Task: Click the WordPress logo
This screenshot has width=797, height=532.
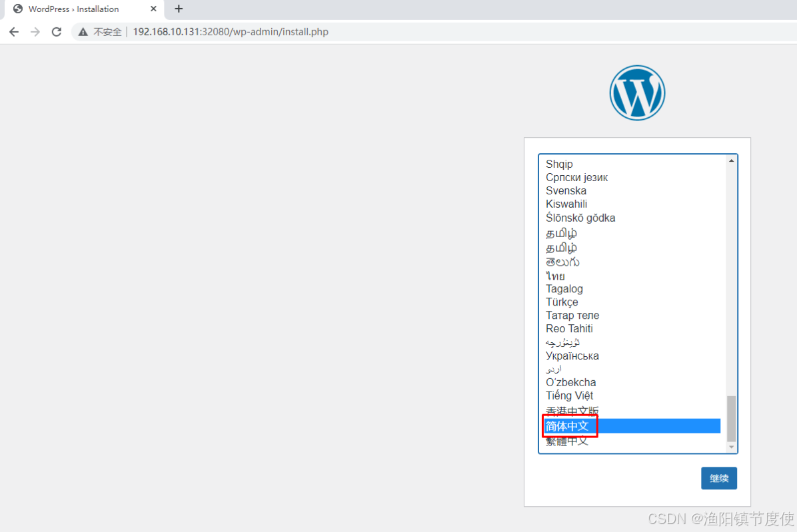Action: click(637, 93)
